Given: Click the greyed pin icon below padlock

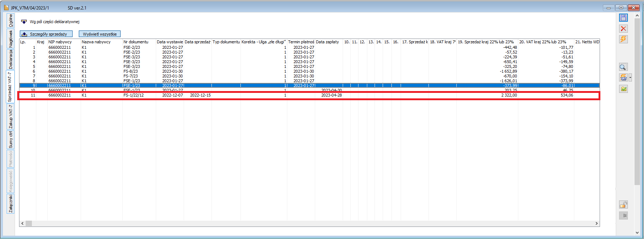Looking at the screenshot, I should pos(623,216).
